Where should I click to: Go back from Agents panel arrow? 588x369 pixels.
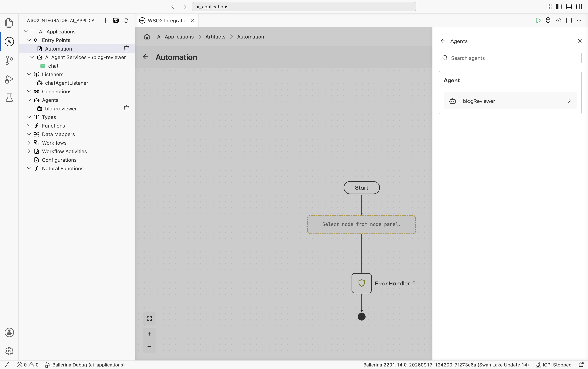(x=443, y=41)
